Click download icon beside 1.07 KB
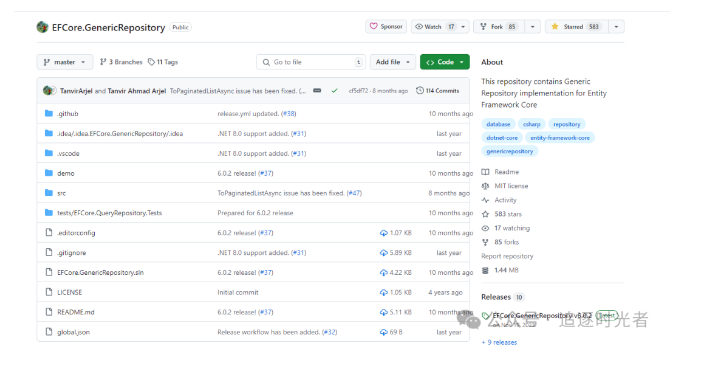 tap(384, 233)
